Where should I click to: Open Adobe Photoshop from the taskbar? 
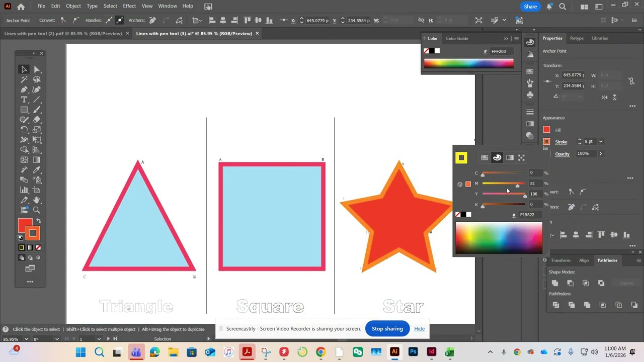[413, 352]
